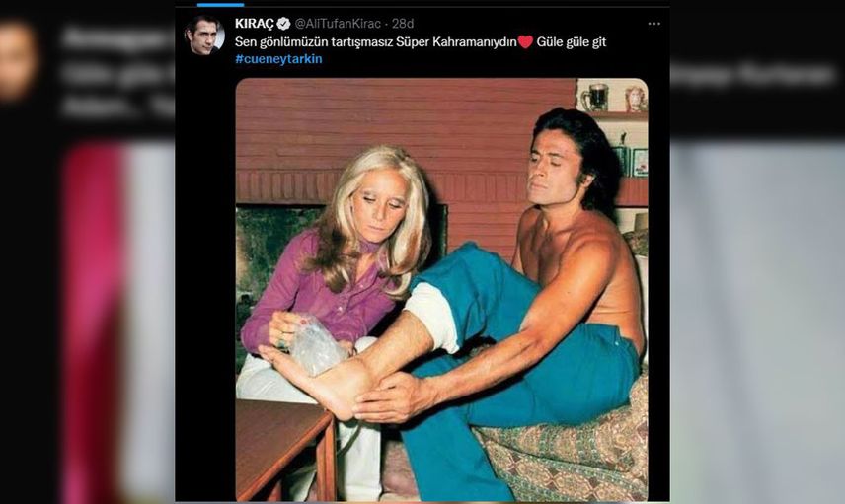This screenshot has width=845, height=504.
Task: Open KIRAÇ's profile picture avatar
Action: click(x=204, y=35)
